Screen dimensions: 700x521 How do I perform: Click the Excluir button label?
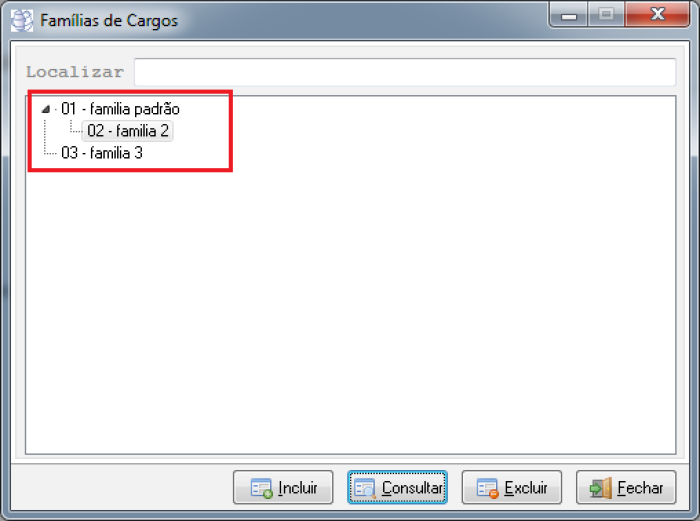tap(526, 488)
